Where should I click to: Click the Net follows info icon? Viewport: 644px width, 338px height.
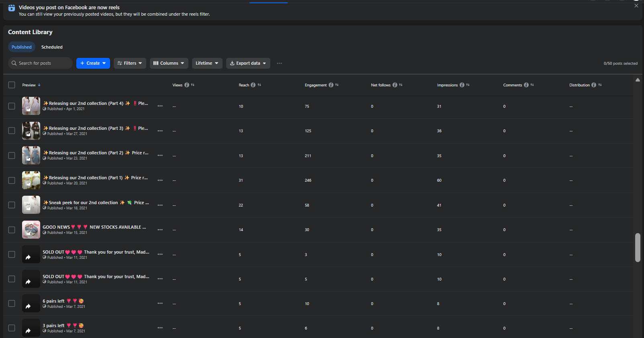pyautogui.click(x=395, y=85)
